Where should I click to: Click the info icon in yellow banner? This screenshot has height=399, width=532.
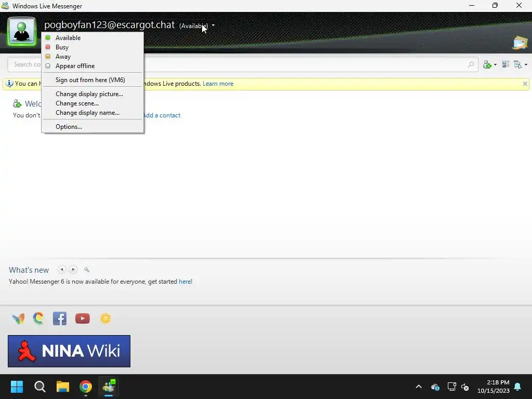pos(9,84)
